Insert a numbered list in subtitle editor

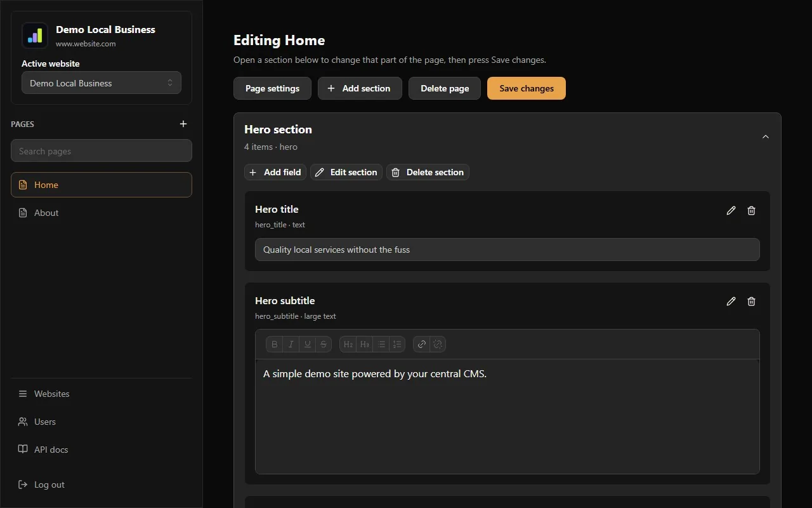397,344
